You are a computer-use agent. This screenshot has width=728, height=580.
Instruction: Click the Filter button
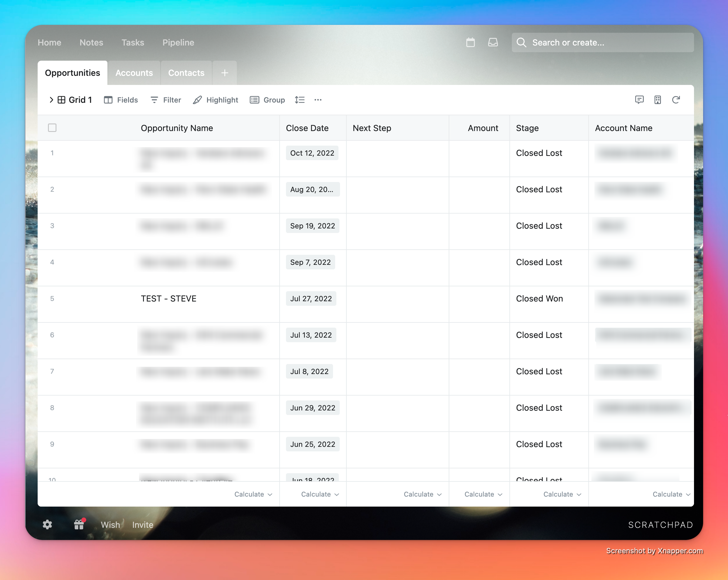coord(166,100)
